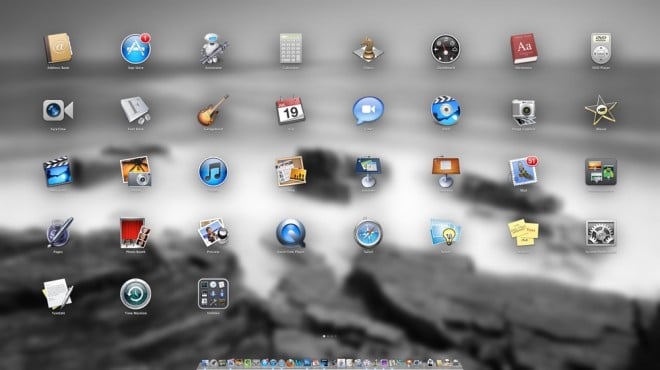Launch the App Store app
This screenshot has width=660, height=370.
[136, 49]
